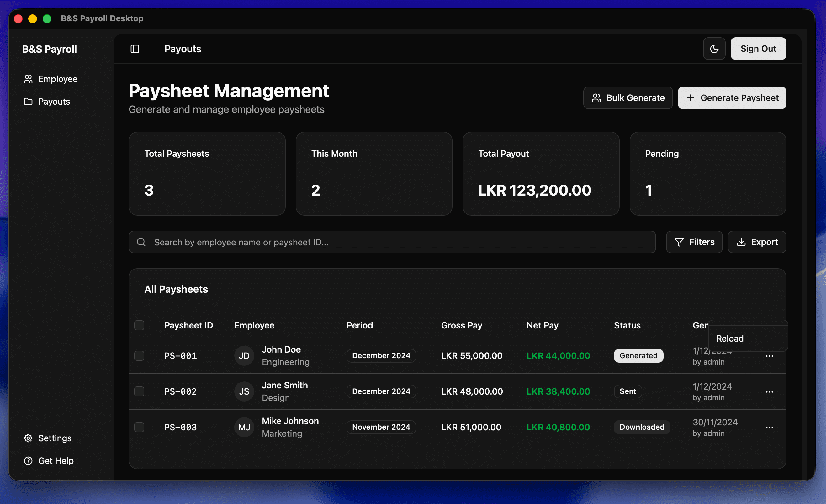Click the Get Help icon

coord(28,460)
